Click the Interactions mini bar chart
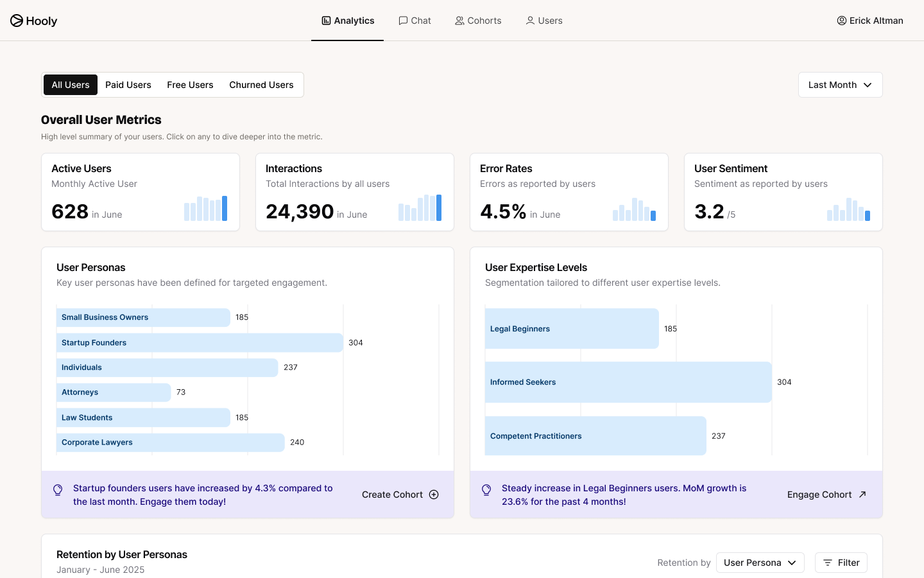 (420, 208)
